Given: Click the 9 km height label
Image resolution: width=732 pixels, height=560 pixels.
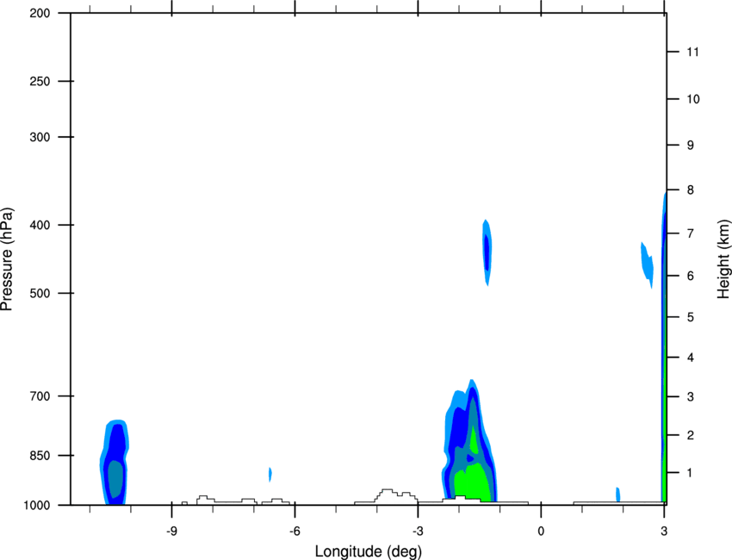Looking at the screenshot, I should click(691, 146).
